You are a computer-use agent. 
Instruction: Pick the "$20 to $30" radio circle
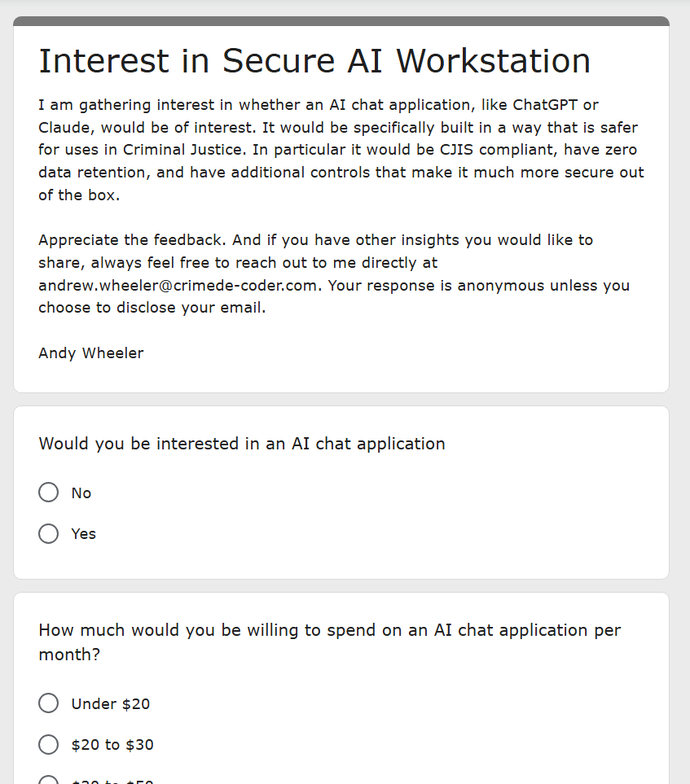coord(49,744)
